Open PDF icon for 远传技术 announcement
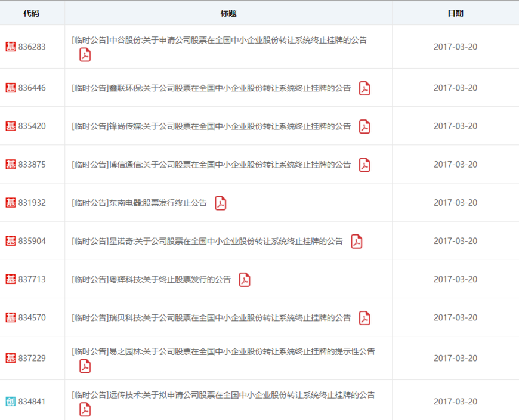 tap(85, 410)
